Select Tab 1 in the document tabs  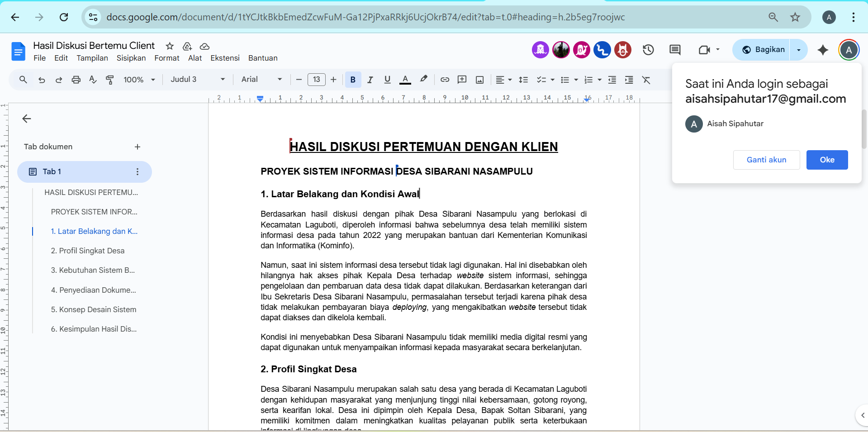85,171
